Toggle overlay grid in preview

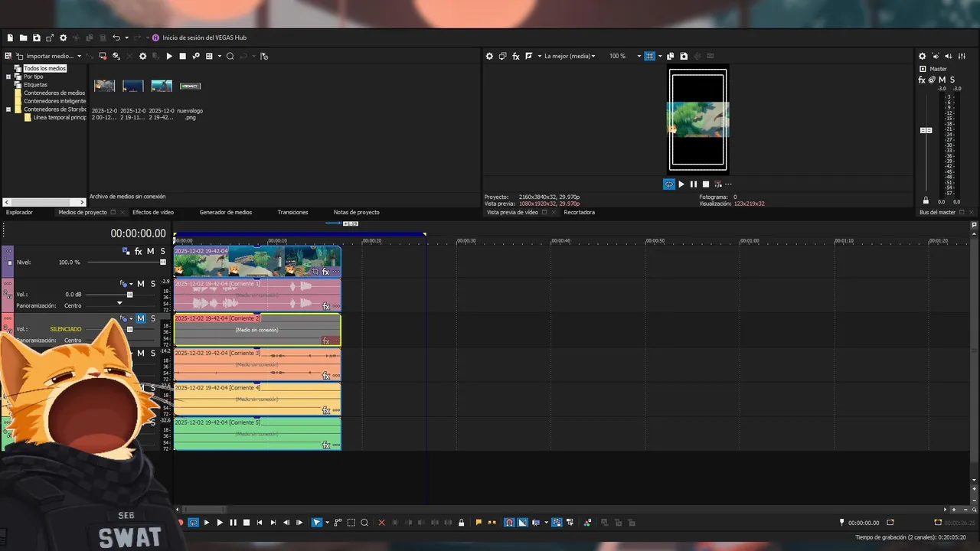pyautogui.click(x=649, y=56)
